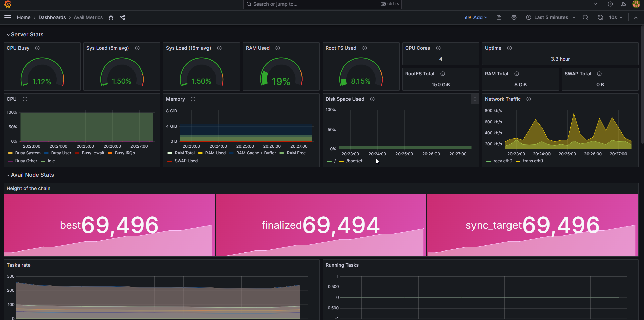Toggle Busy System series in CPU legend
Viewport: 644px width, 320px height.
[28, 153]
